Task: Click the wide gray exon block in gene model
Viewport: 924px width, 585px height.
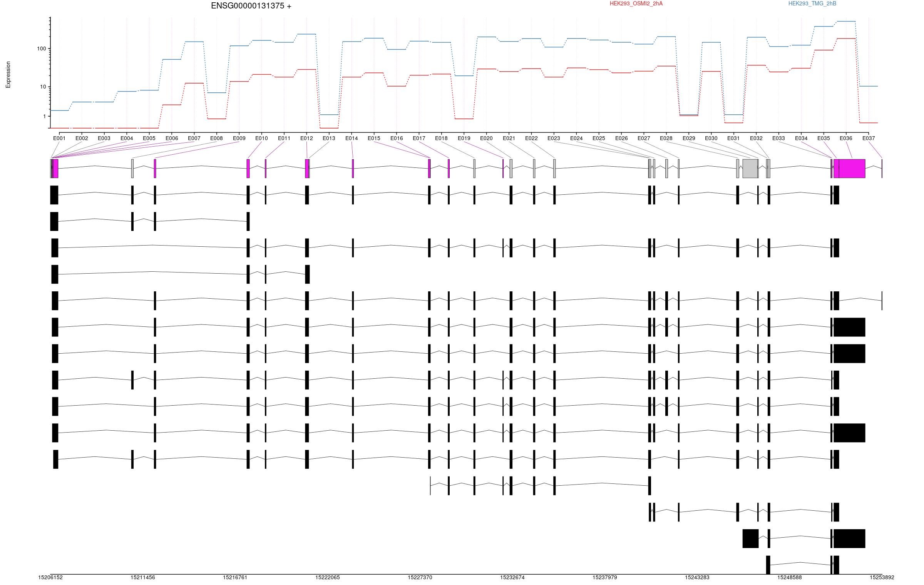Action: (x=750, y=169)
